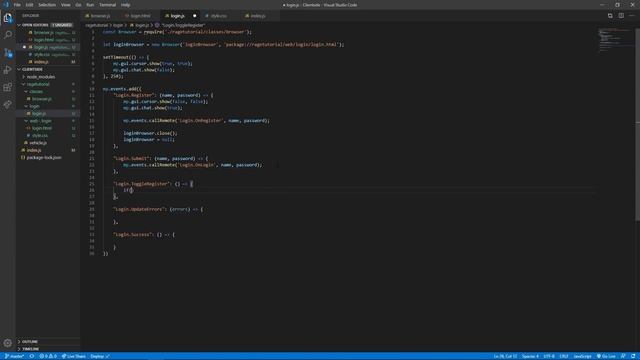Click the Ln/Col cursor position indicator
The width and height of the screenshot is (640, 360).
pyautogui.click(x=505, y=356)
